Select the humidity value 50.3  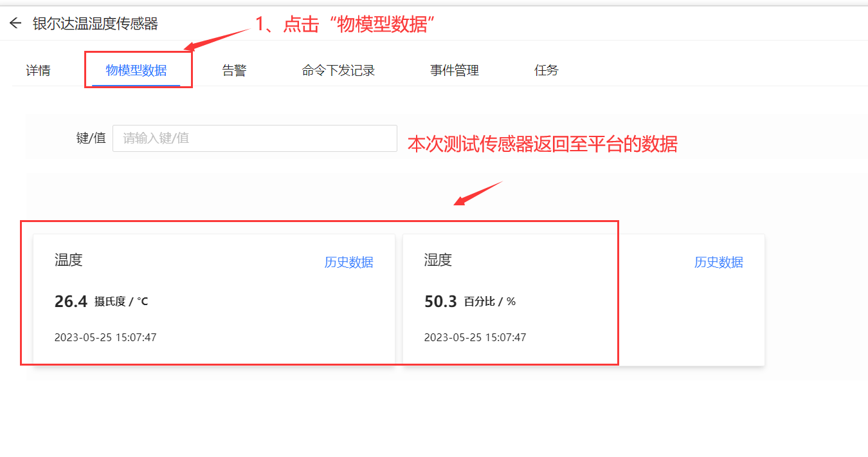click(x=440, y=301)
